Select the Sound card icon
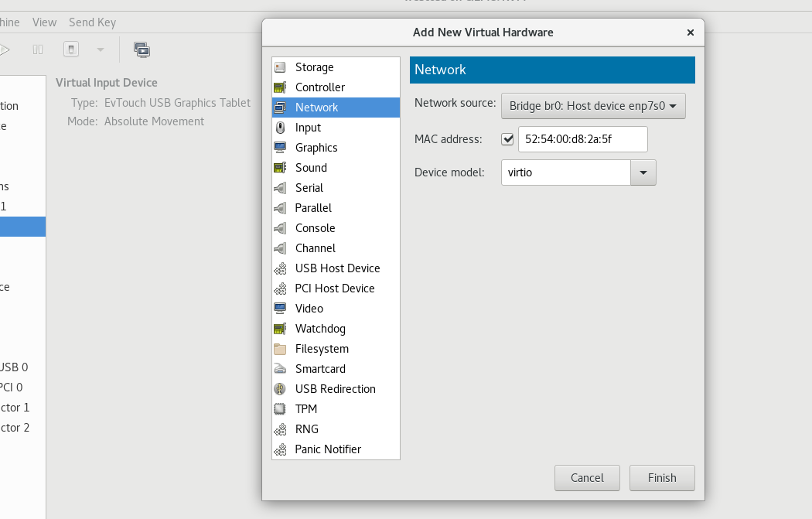Screen dimensions: 812x519 [x=280, y=168]
